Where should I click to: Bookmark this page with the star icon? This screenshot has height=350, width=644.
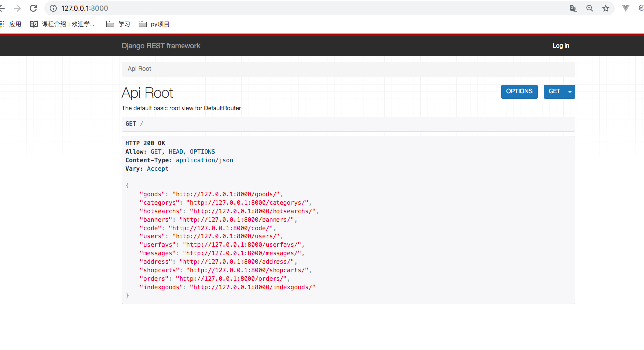[606, 8]
